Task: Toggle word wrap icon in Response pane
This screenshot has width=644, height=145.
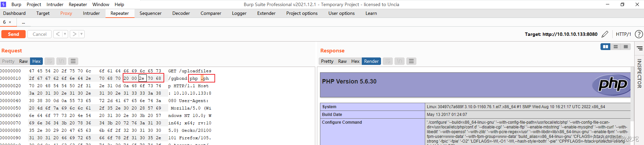Action: click(x=388, y=61)
